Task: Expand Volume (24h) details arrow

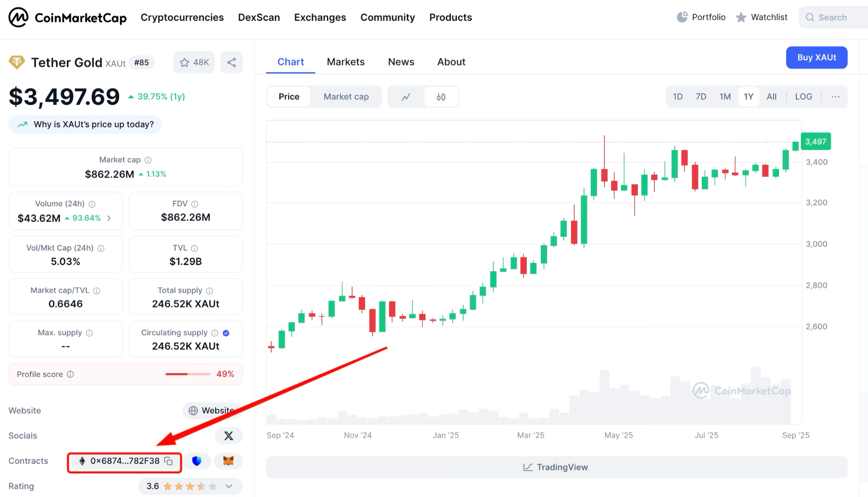Action: tap(109, 218)
